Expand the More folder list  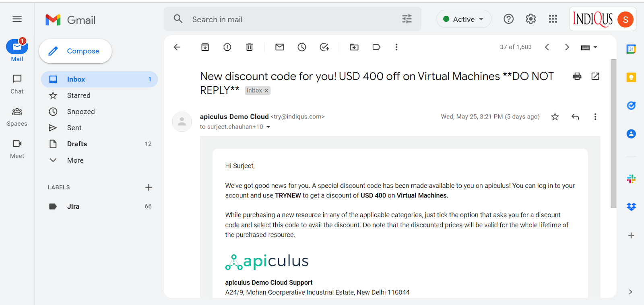click(75, 160)
